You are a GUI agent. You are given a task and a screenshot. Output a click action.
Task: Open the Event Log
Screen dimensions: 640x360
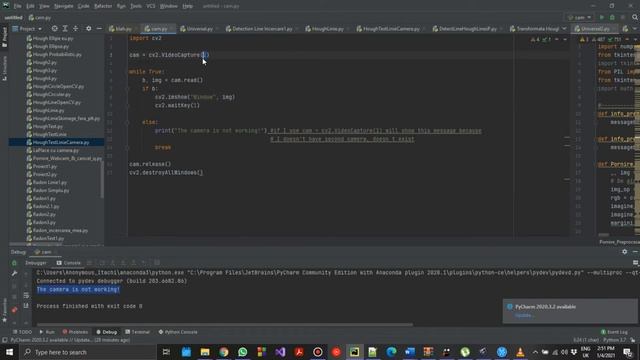614,332
